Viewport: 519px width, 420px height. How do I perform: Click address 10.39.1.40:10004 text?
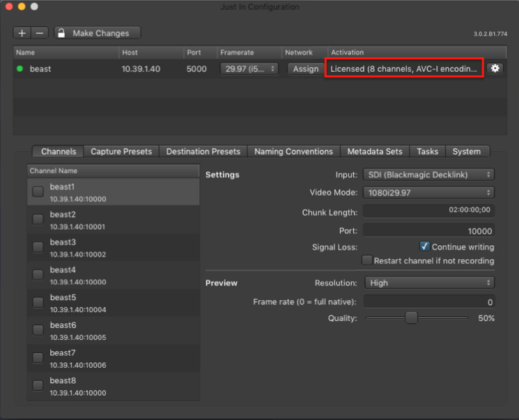click(78, 309)
